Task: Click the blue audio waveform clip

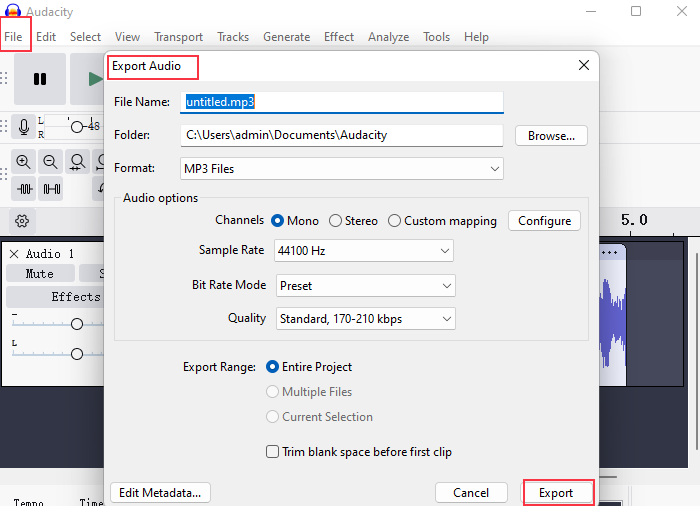Action: point(612,322)
